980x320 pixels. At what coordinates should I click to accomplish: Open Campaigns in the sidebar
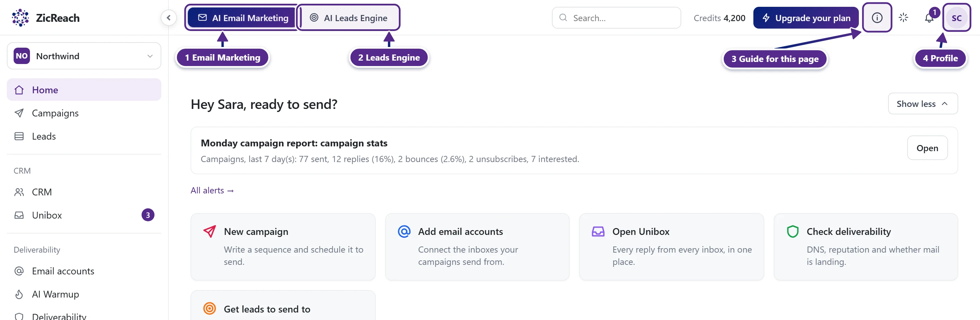[84, 113]
